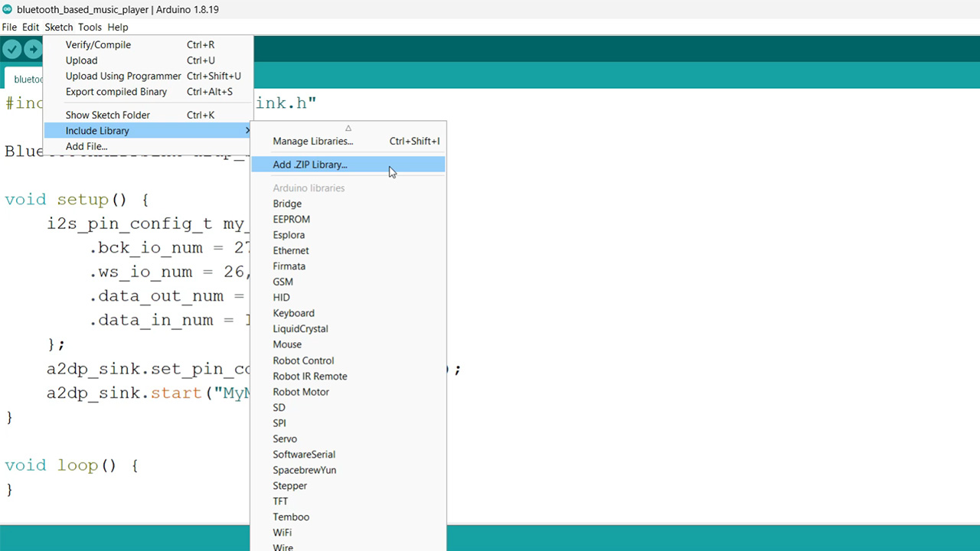Expand the Include Library submenu
Image resolution: width=980 pixels, height=551 pixels.
pos(148,131)
